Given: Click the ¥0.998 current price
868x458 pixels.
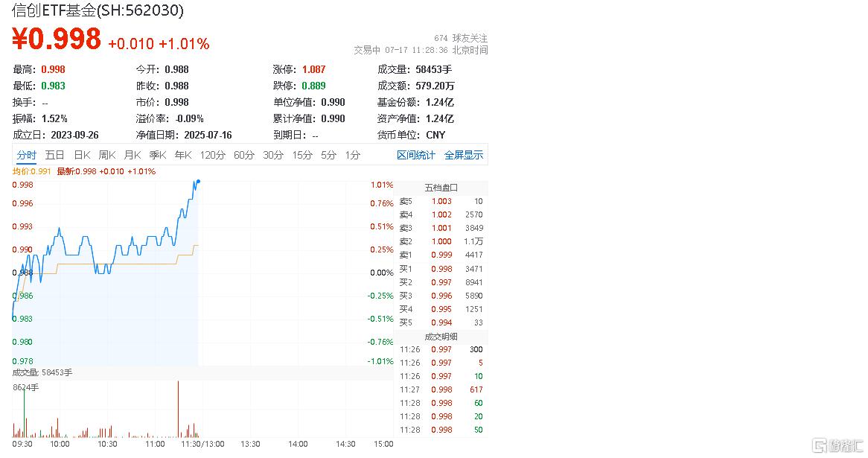Looking at the screenshot, I should 57,39.
